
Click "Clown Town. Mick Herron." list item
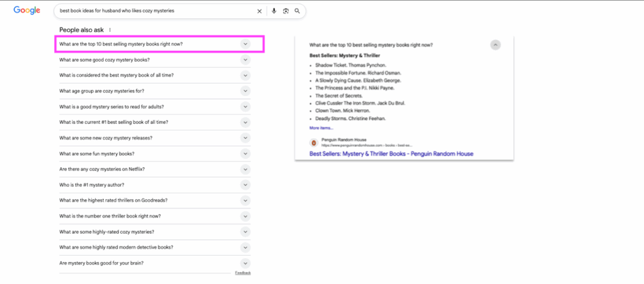point(343,111)
